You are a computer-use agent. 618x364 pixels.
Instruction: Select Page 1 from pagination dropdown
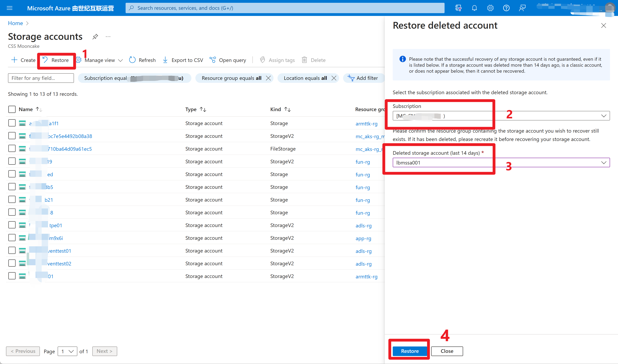pyautogui.click(x=67, y=351)
